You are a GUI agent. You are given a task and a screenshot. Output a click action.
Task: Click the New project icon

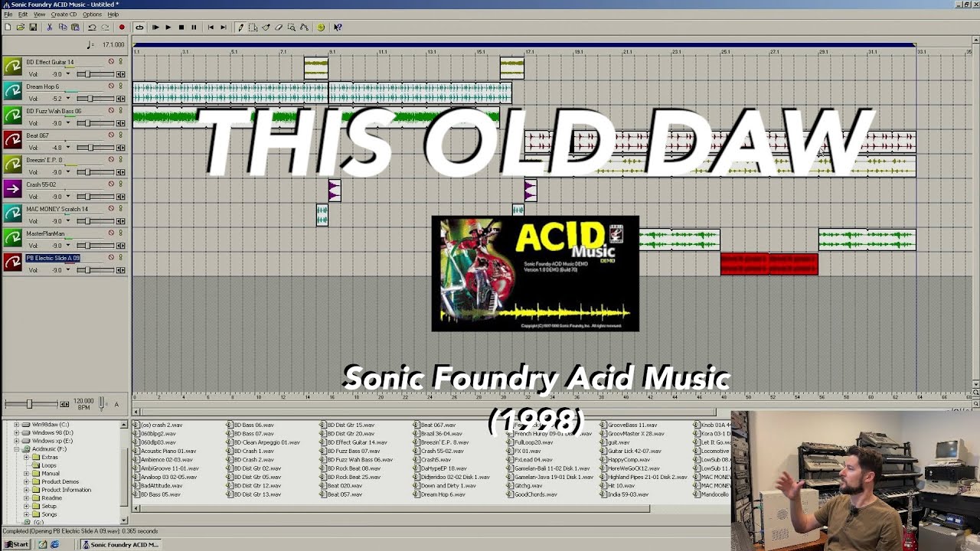tap(8, 27)
